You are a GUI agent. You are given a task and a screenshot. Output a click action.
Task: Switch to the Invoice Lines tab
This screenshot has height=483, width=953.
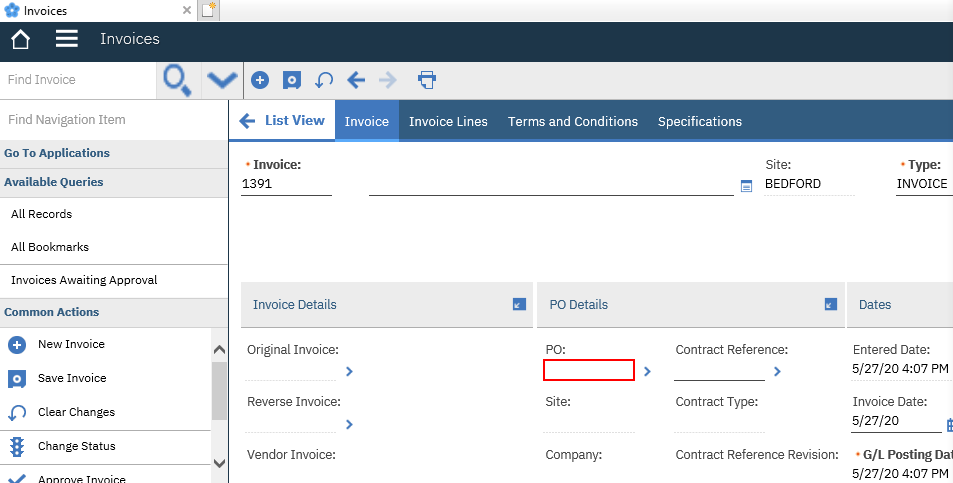point(448,121)
